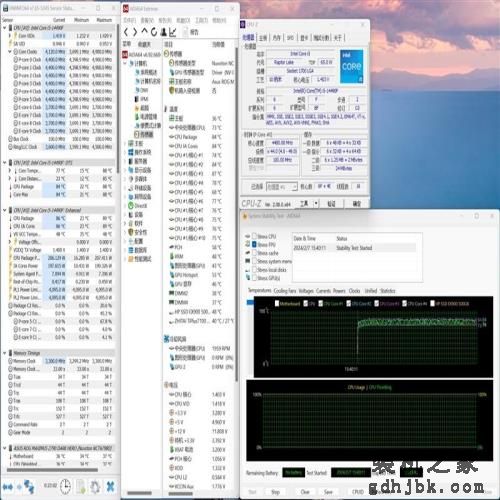500x500 pixels.
Task: Click the HWiNFO clock reset icon
Action: click(x=65, y=487)
